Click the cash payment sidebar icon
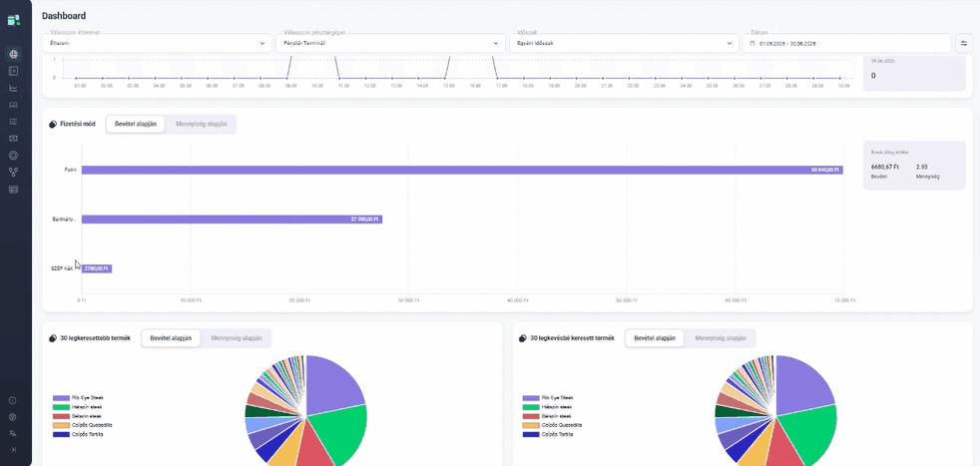This screenshot has width=980, height=466. coord(13,138)
